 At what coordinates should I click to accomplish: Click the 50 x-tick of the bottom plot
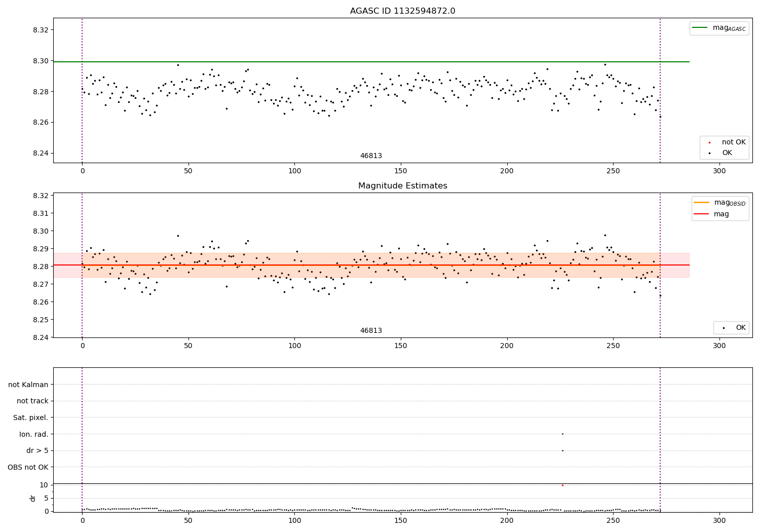tap(188, 520)
